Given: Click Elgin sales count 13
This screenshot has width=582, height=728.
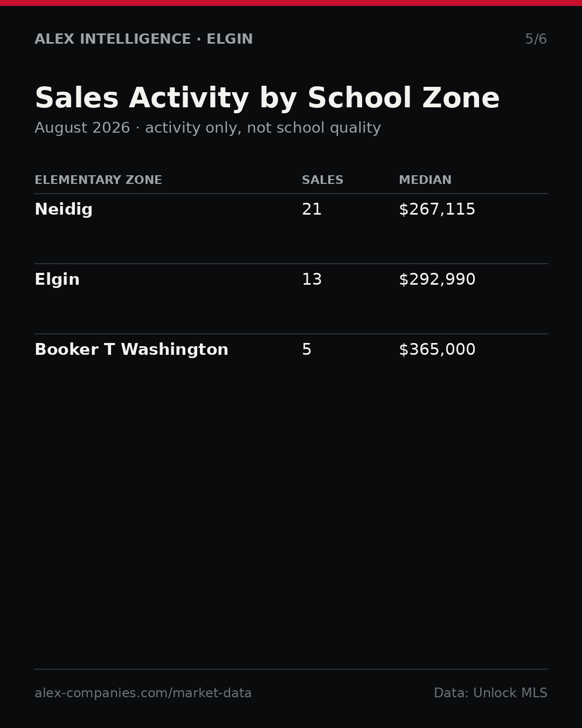Looking at the screenshot, I should [311, 280].
